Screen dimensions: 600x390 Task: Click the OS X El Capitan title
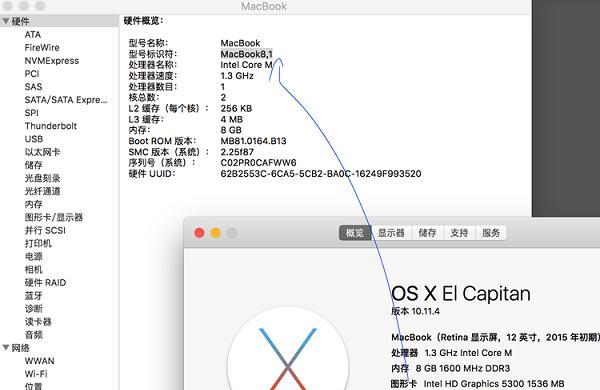tap(461, 294)
